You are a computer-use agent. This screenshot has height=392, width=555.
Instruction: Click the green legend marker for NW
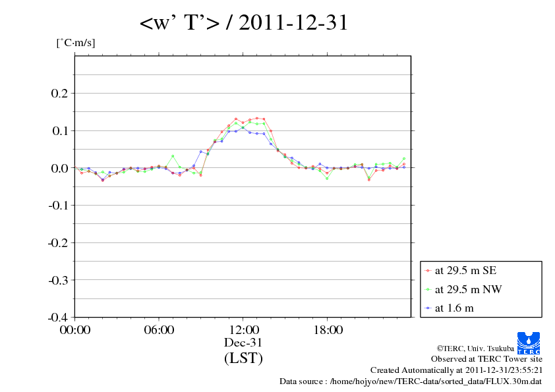(428, 290)
